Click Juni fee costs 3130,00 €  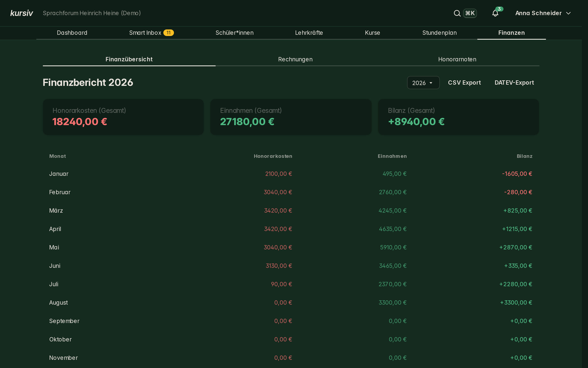point(279,266)
